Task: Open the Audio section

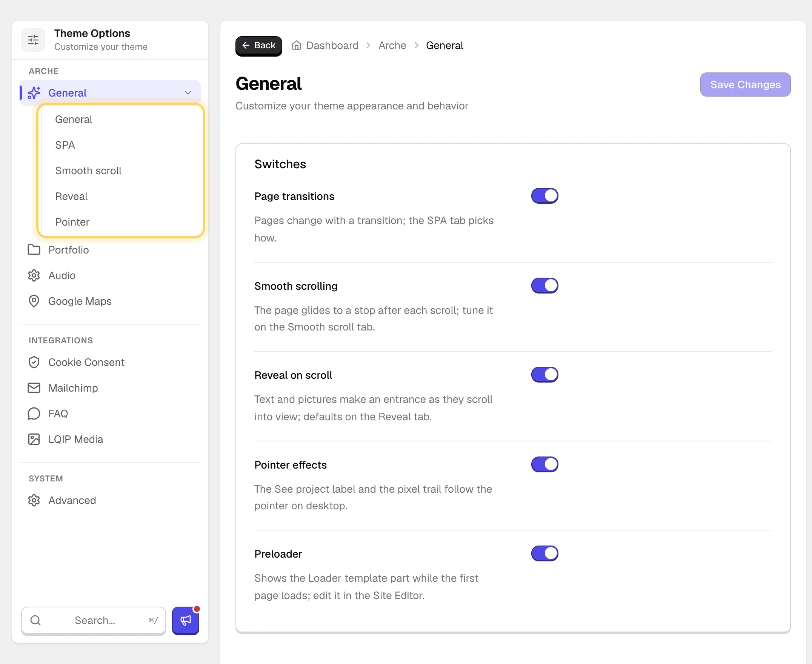Action: pyautogui.click(x=110, y=275)
